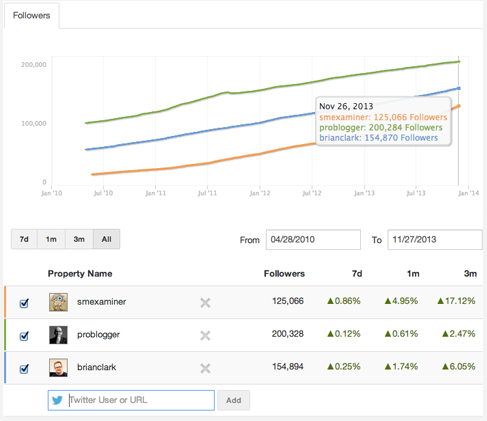Select the 7d time range button
Image resolution: width=487 pixels, height=421 pixels.
point(24,239)
